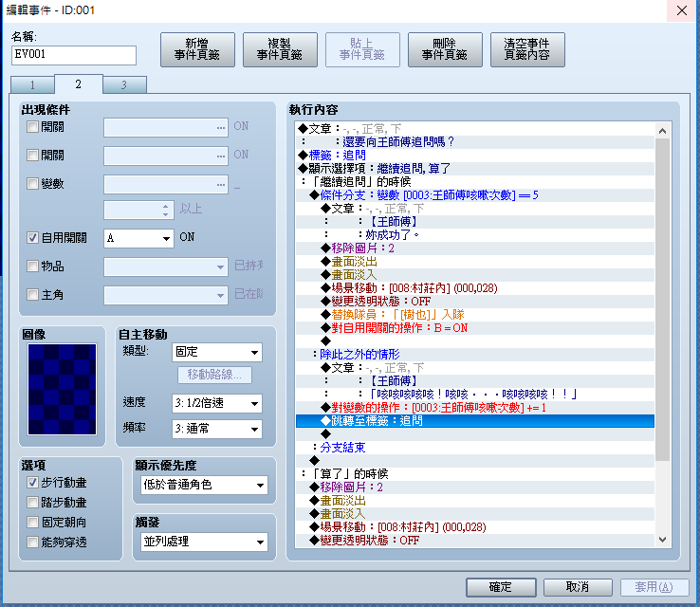
Task: Switch to event page tab 1
Action: tap(32, 84)
